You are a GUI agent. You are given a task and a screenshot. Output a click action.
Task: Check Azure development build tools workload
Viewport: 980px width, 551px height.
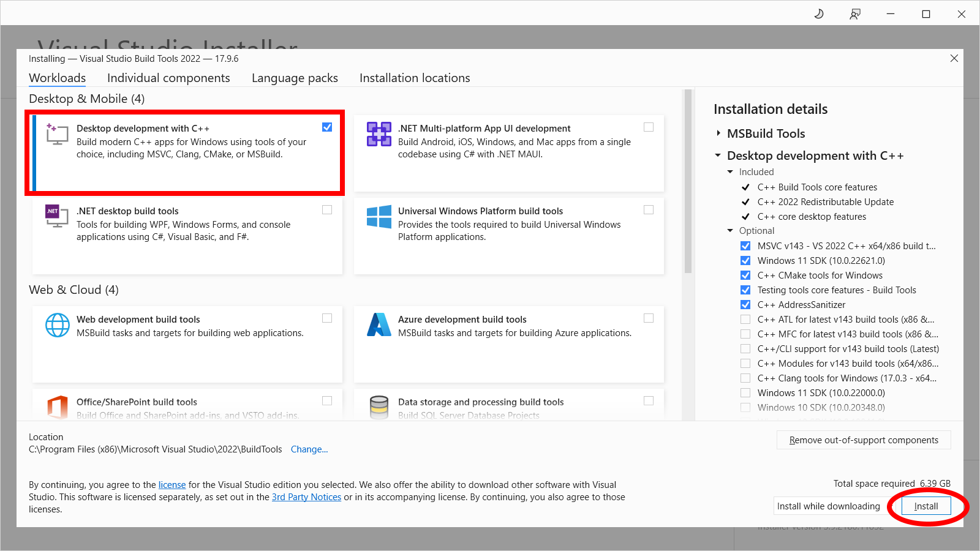tap(649, 318)
